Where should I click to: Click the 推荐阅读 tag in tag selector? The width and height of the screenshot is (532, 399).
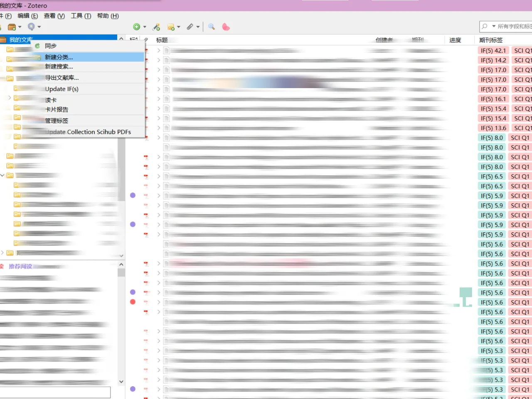[20, 266]
